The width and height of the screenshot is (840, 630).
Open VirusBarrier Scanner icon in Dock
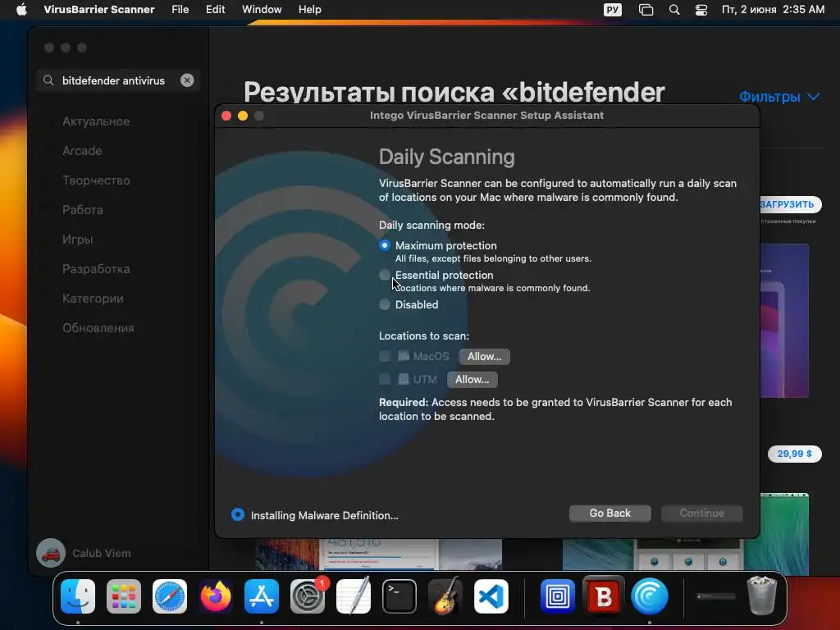[650, 596]
